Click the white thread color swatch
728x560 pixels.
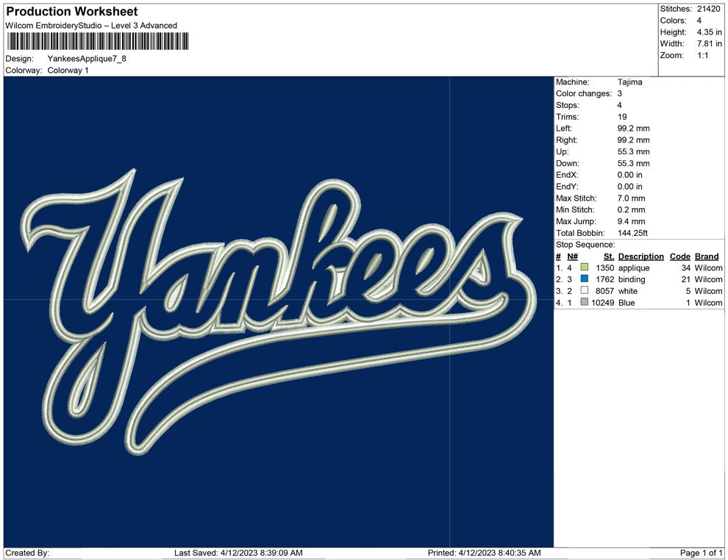(x=585, y=290)
